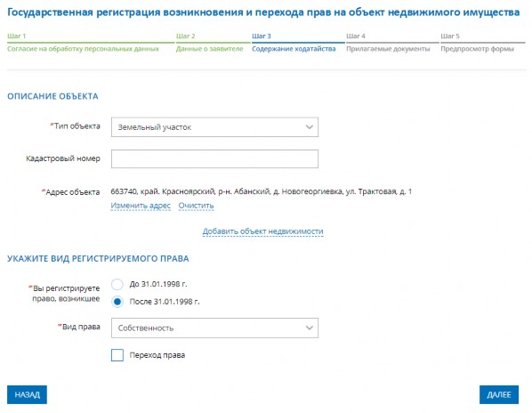
Task: Click the object address text starting with 663740
Action: click(x=262, y=191)
